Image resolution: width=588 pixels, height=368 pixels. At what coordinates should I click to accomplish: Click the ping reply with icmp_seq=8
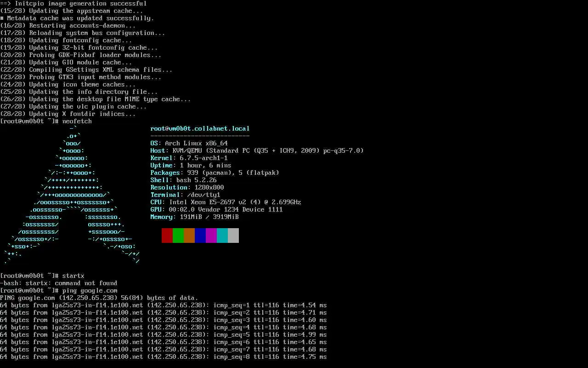(x=164, y=357)
